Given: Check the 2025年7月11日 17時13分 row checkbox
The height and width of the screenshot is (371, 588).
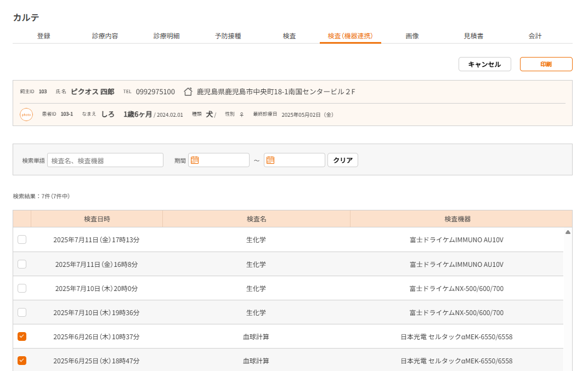Looking at the screenshot, I should pos(22,239).
